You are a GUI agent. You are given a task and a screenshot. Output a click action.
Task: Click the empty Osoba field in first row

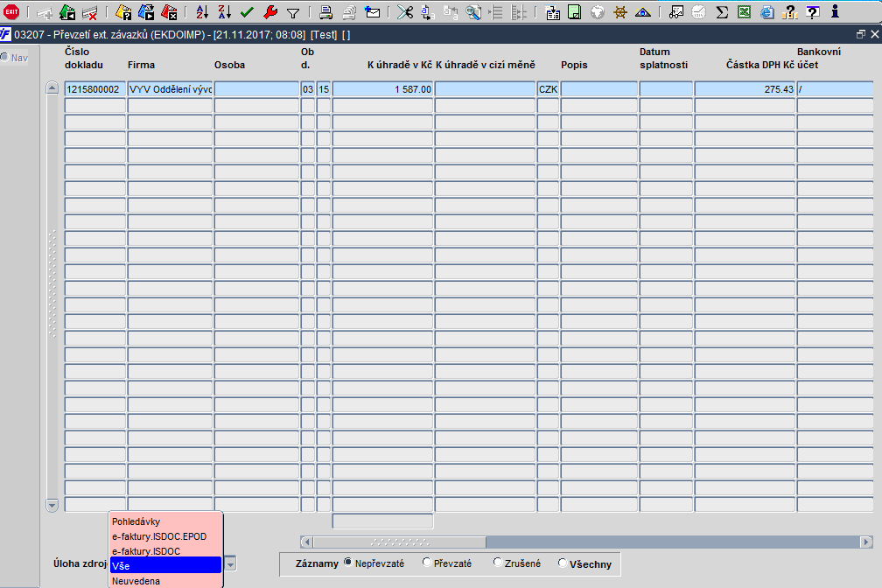[x=256, y=89]
